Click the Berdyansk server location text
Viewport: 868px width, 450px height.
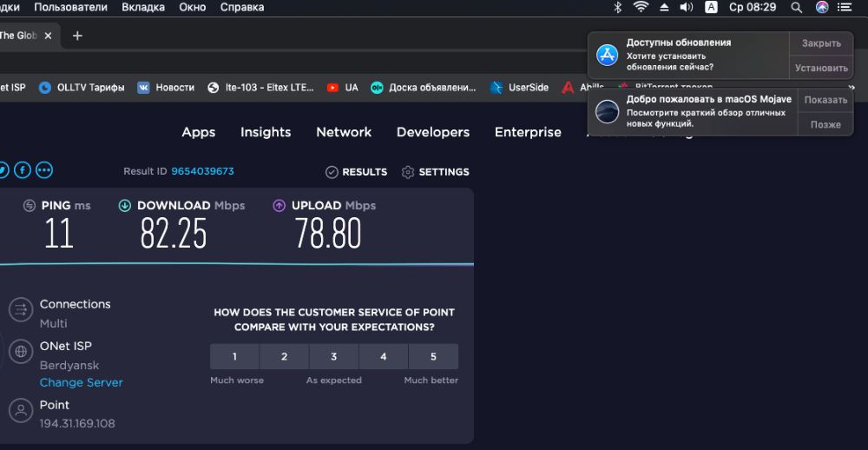[69, 366]
